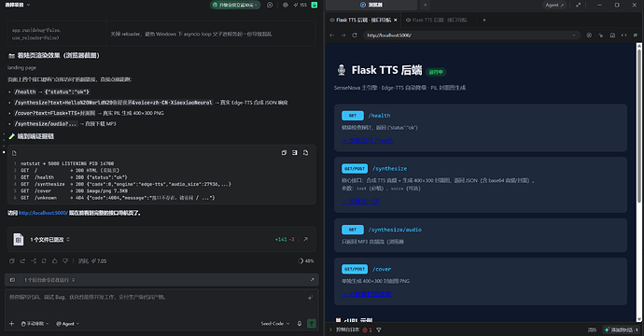Expand the project selector dropdown at top left
Image resolution: width=644 pixels, height=336 pixels.
(x=17, y=5)
